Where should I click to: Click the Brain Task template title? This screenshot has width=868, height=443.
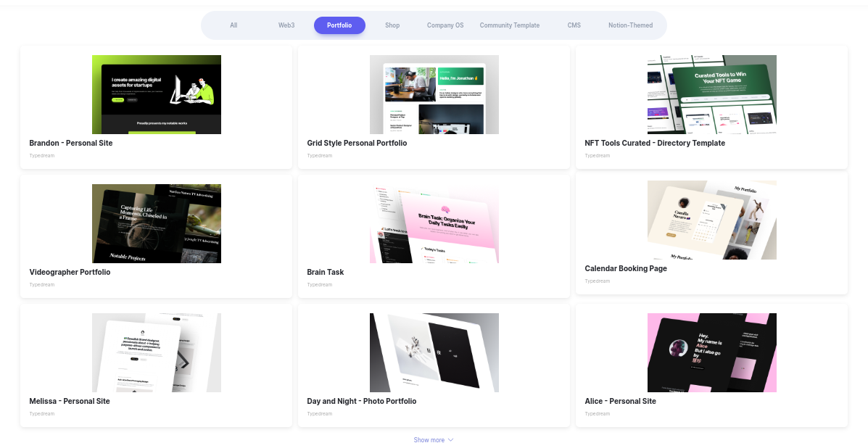coord(326,272)
